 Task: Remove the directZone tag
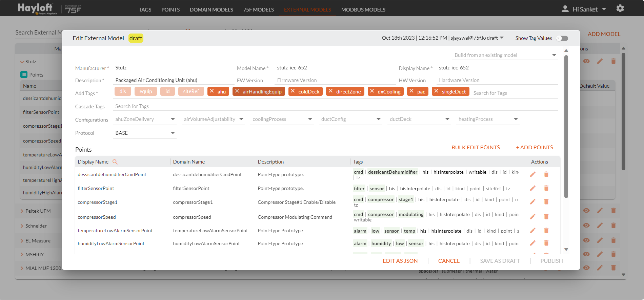click(330, 91)
